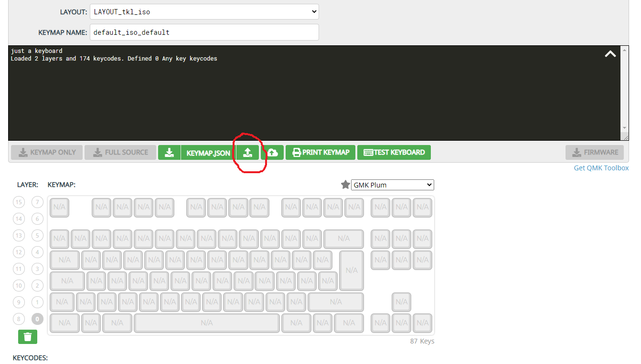Click the TEST KEYBOARD button
Screen dimensions: 641x364
394,153
